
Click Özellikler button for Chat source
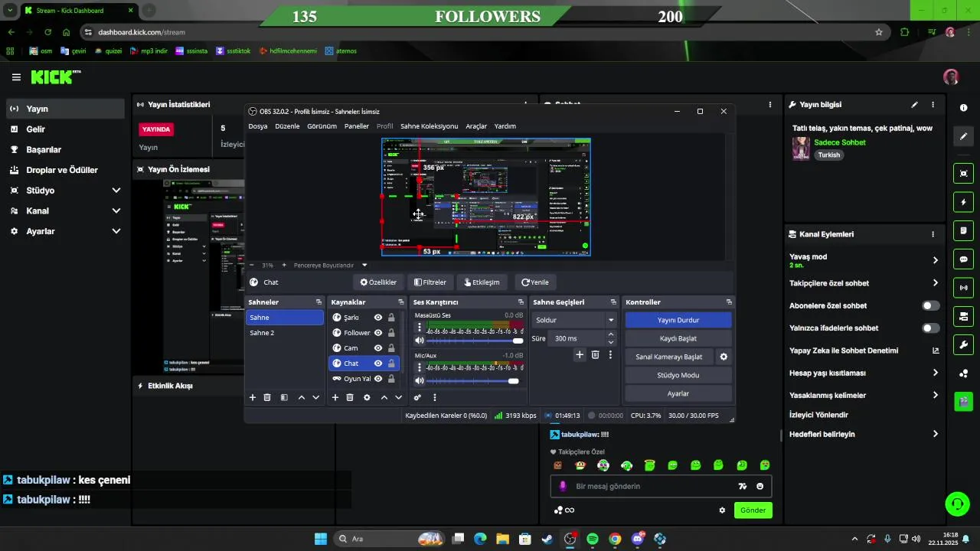point(378,282)
